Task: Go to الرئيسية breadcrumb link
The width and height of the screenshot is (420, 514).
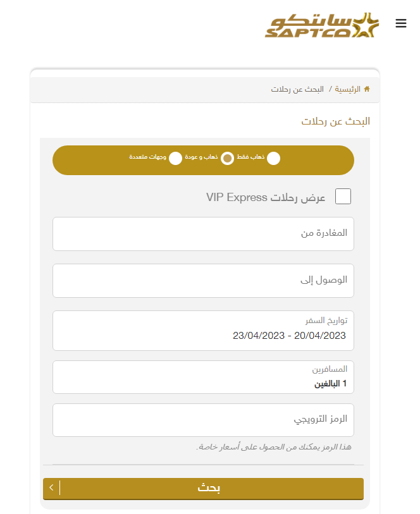Action: click(347, 89)
